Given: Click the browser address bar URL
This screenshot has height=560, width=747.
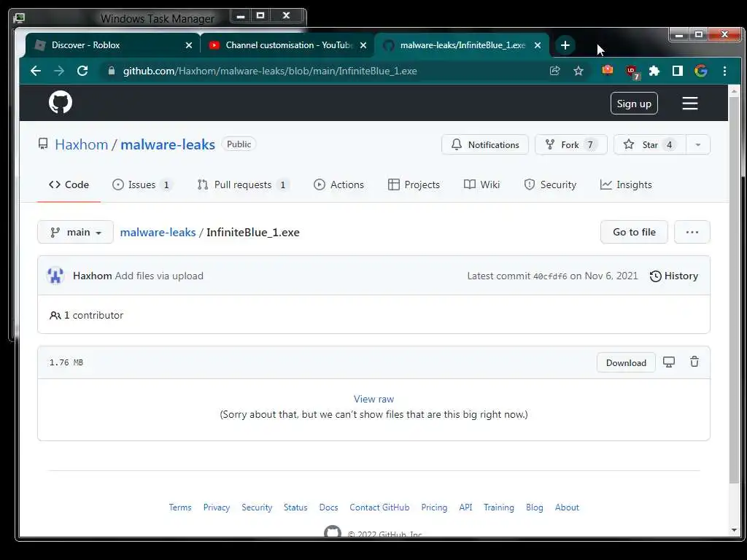Looking at the screenshot, I should [x=270, y=71].
